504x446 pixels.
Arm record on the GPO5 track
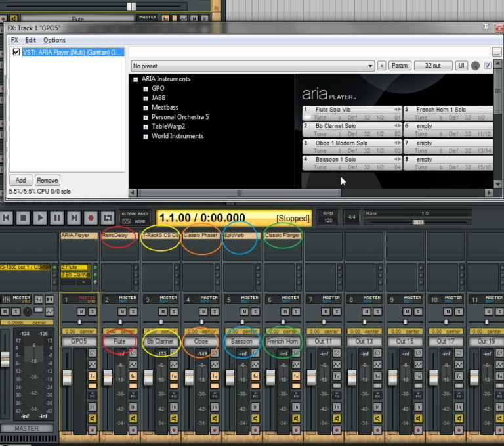point(93,430)
